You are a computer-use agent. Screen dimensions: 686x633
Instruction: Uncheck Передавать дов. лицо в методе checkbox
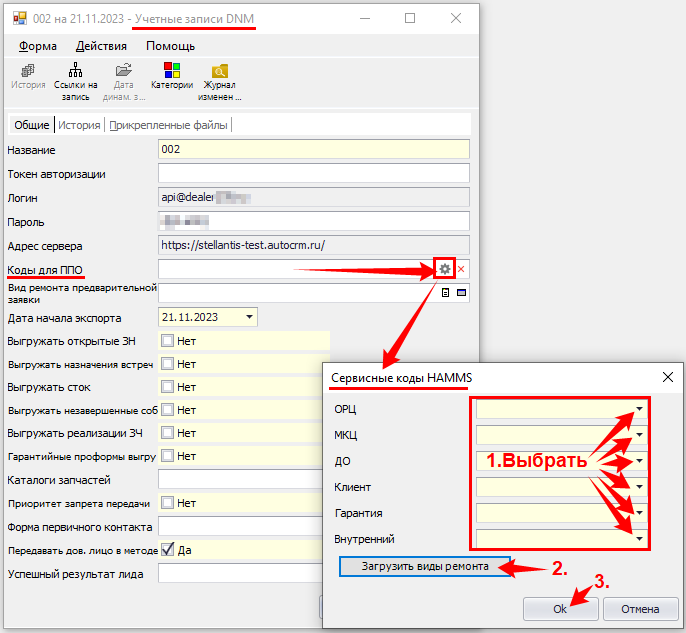pyautogui.click(x=168, y=549)
